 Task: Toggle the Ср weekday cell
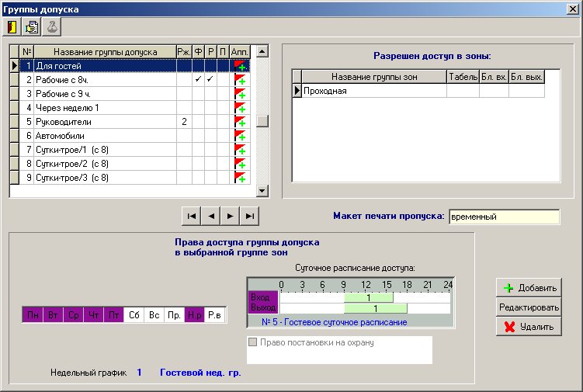pyautogui.click(x=73, y=315)
